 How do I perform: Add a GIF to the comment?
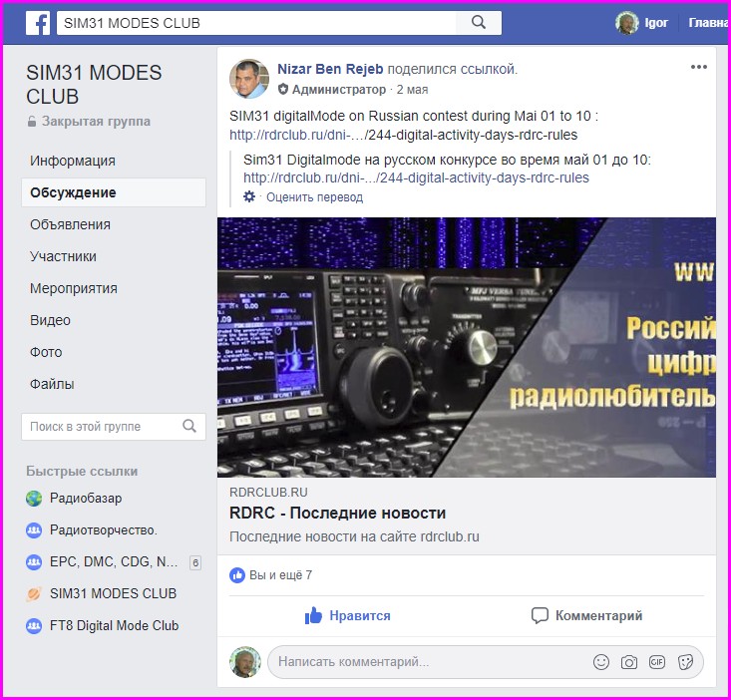coord(657,661)
